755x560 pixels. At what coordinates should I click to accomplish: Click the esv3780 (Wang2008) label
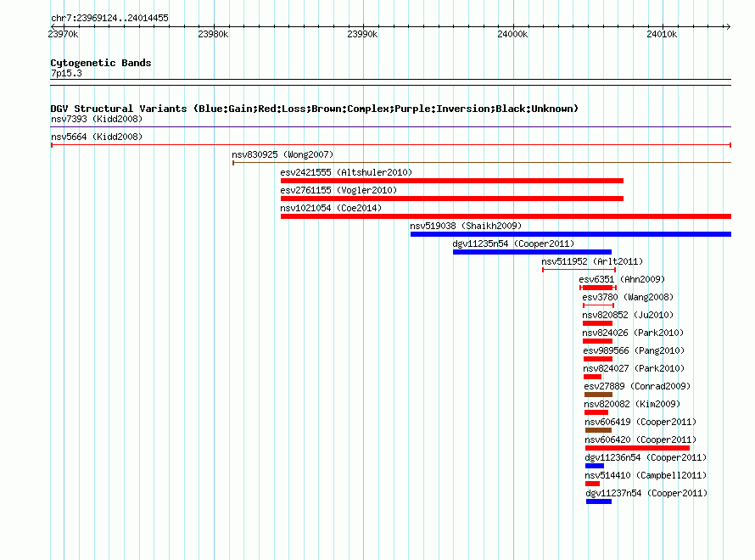(x=628, y=297)
